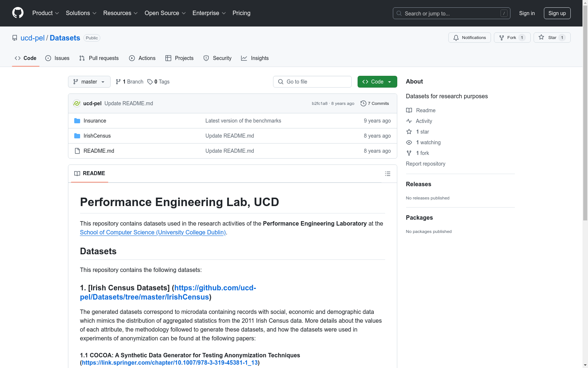Click the Notifications bell icon
This screenshot has width=588, height=368.
[456, 38]
